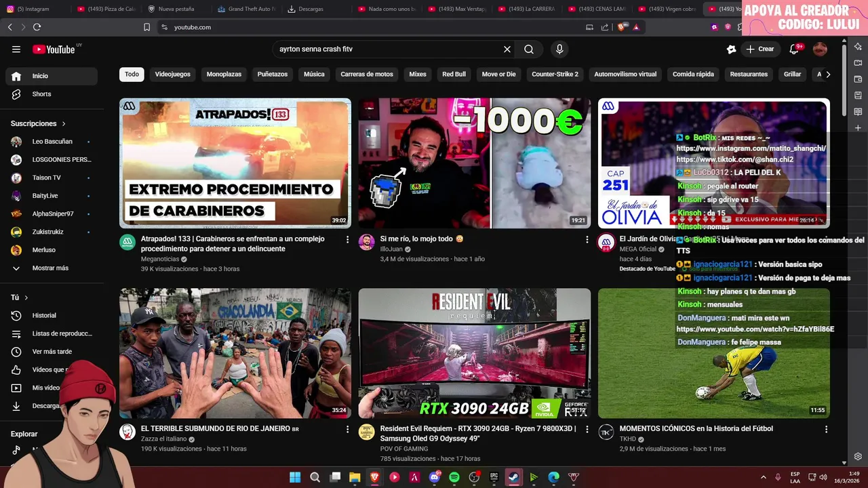
Task: Expand the Suscripciones section
Action: [x=38, y=123]
